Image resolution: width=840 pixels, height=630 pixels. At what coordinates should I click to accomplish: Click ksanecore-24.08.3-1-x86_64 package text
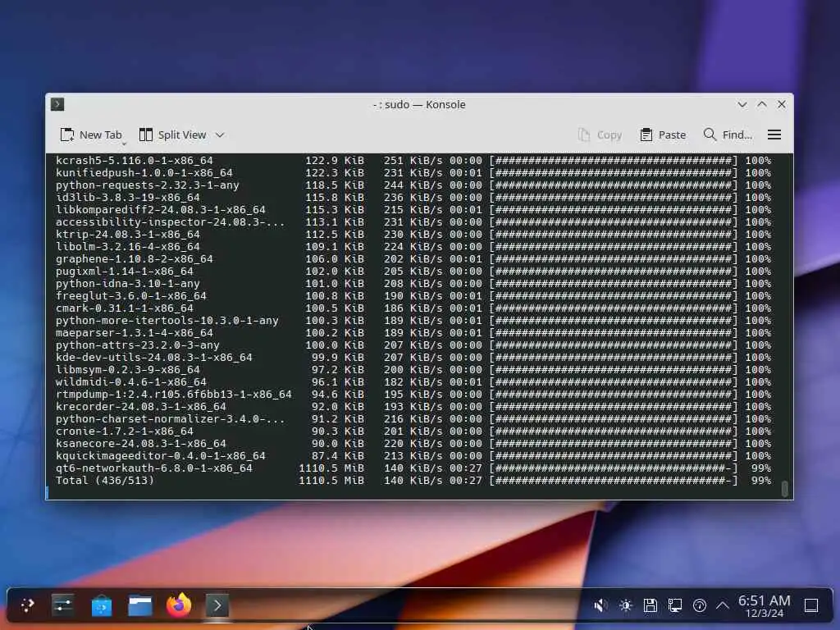(x=141, y=444)
